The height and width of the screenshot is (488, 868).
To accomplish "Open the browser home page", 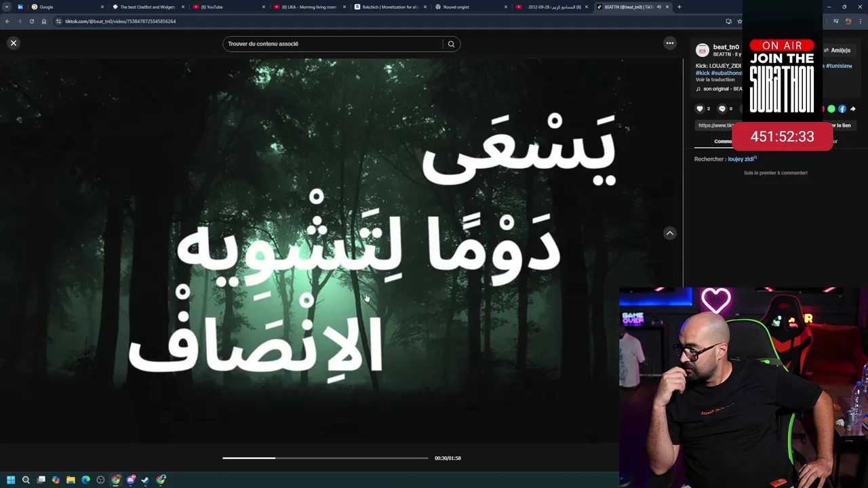I will [44, 21].
